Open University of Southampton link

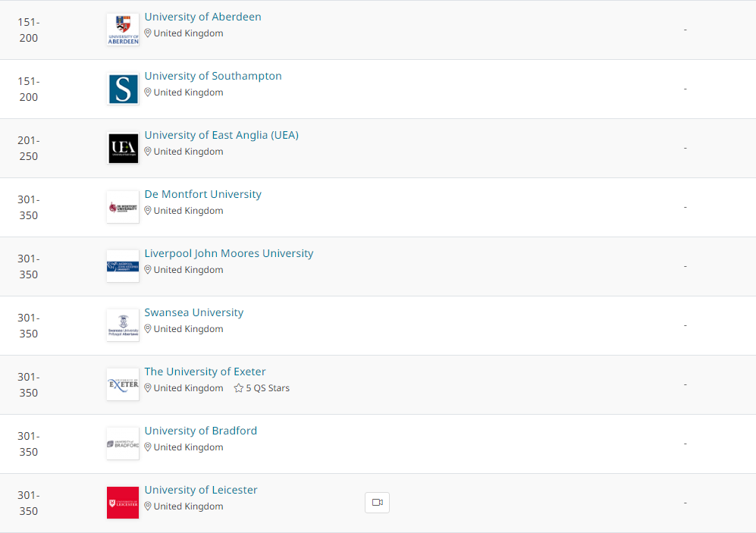[x=213, y=76]
